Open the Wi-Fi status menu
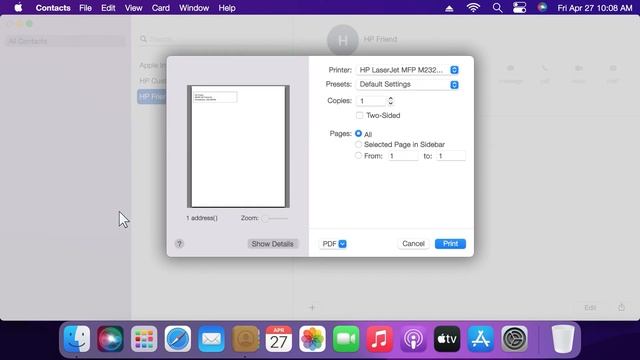 pyautogui.click(x=473, y=8)
